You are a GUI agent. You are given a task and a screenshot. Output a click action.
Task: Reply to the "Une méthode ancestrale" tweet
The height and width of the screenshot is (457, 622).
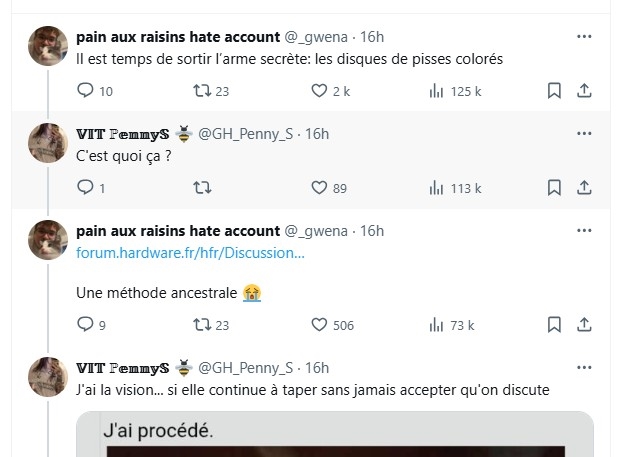point(85,324)
